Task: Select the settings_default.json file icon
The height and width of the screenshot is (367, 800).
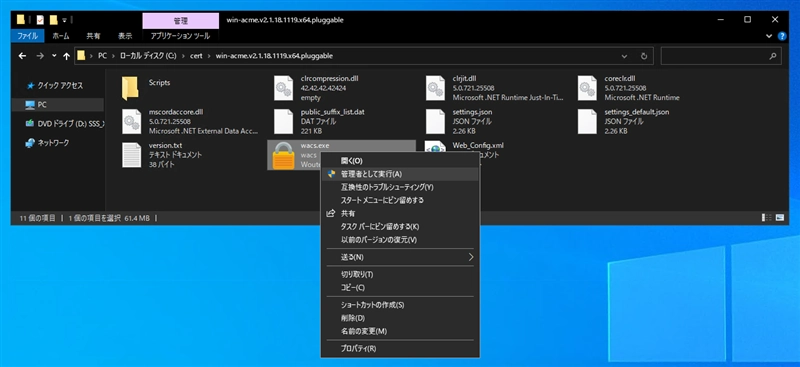Action: pyautogui.click(x=587, y=121)
